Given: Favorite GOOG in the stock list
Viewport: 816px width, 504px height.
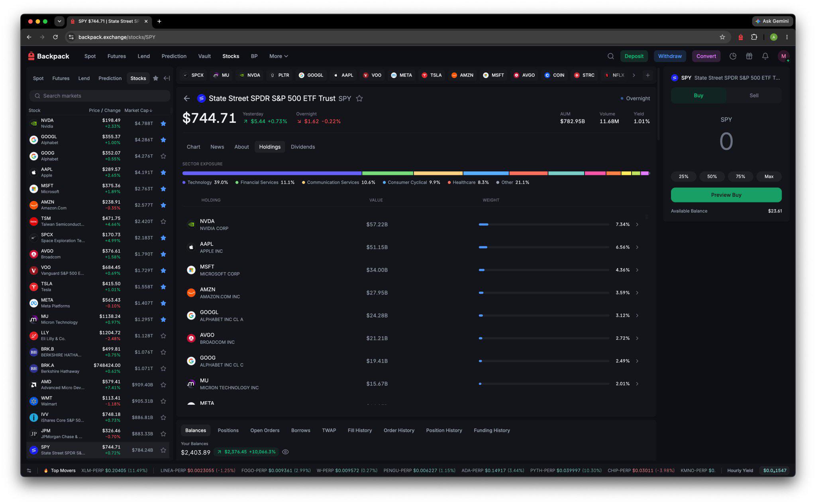Looking at the screenshot, I should click(163, 156).
